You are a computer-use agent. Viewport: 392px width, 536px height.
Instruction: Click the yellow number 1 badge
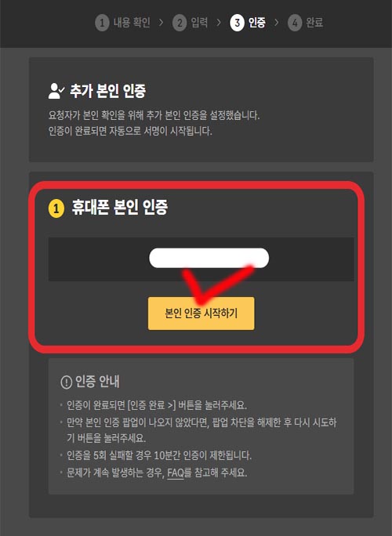(x=56, y=208)
